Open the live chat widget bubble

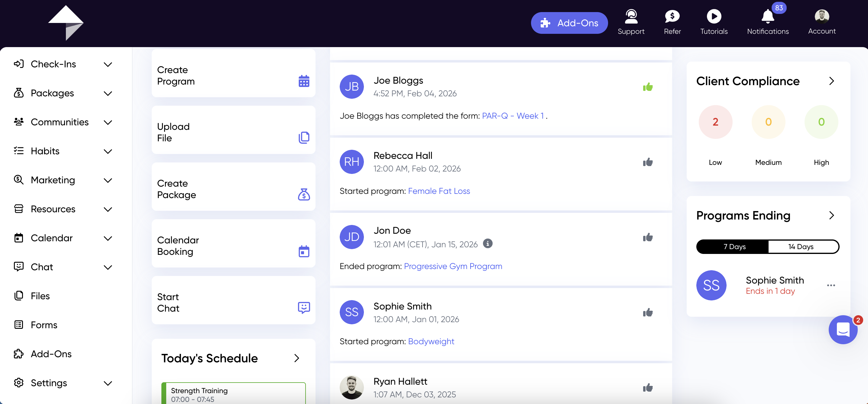[x=843, y=330]
